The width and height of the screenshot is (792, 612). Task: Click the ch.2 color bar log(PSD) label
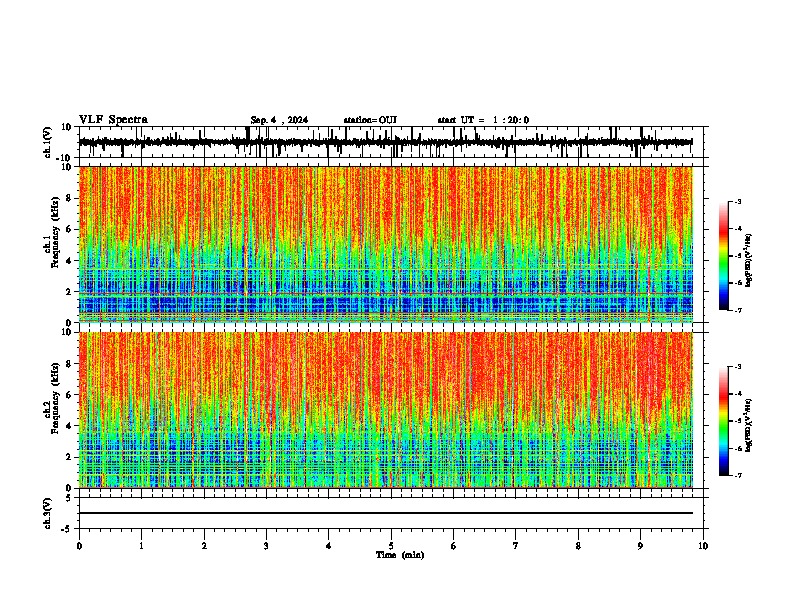(x=748, y=425)
